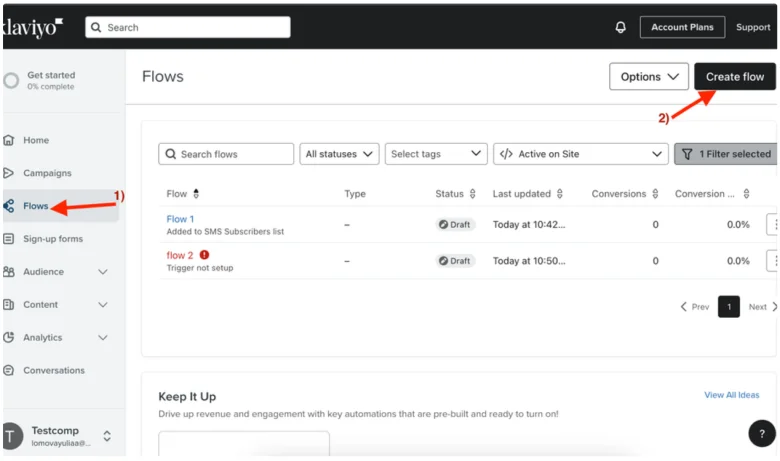
Task: Sort by Last updated column arrows
Action: [x=560, y=193]
